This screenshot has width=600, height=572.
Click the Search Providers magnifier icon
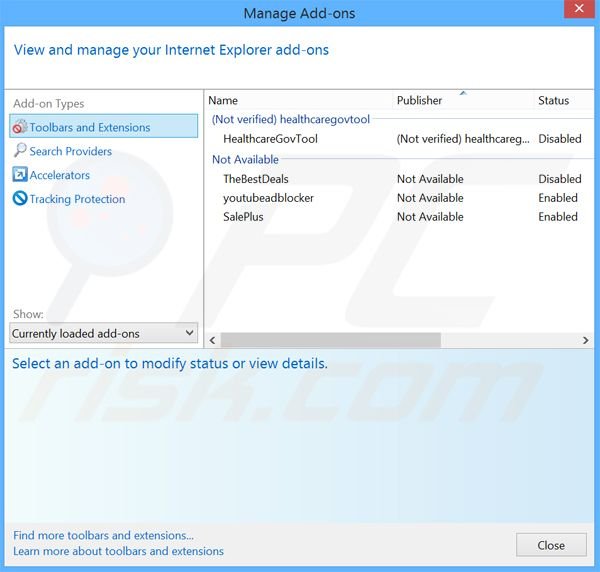(x=20, y=150)
